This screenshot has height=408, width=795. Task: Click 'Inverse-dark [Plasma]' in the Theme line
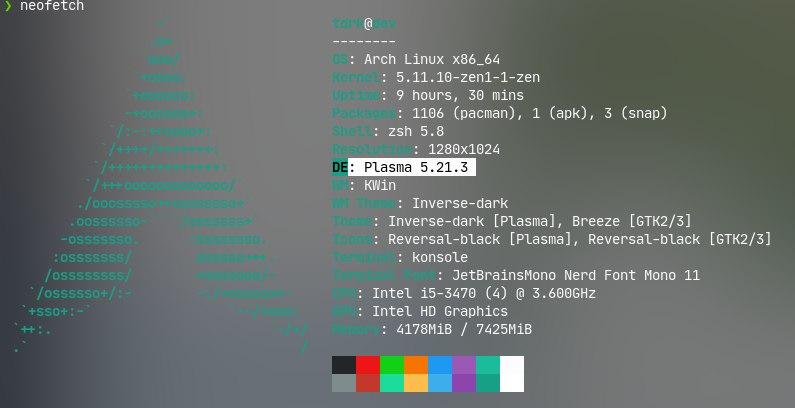pos(472,221)
